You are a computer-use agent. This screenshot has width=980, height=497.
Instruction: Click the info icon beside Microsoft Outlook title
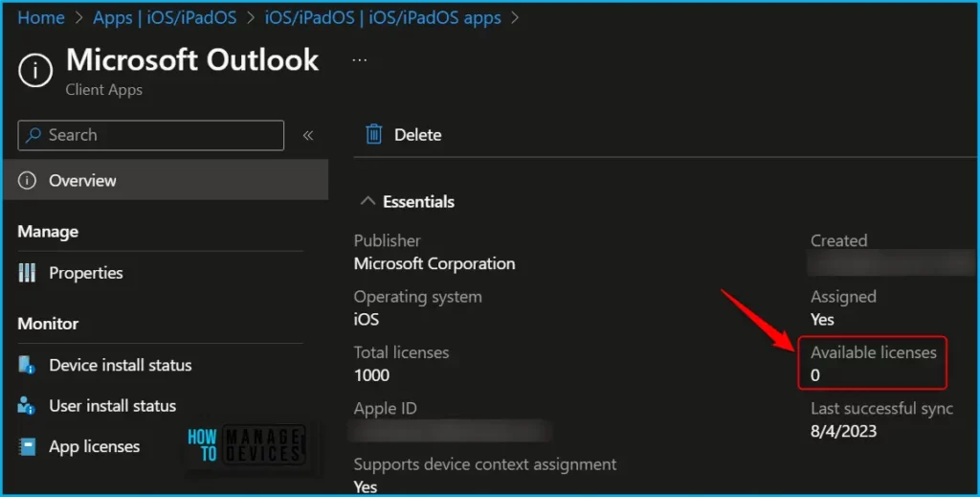click(35, 72)
